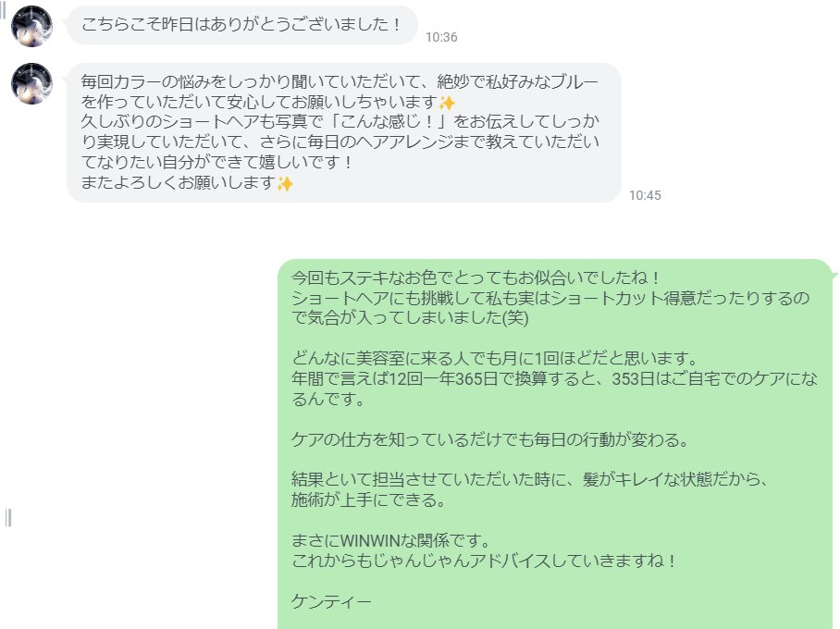
Task: Click the double-bar handle at the top-left corner
Action: (3, 10)
